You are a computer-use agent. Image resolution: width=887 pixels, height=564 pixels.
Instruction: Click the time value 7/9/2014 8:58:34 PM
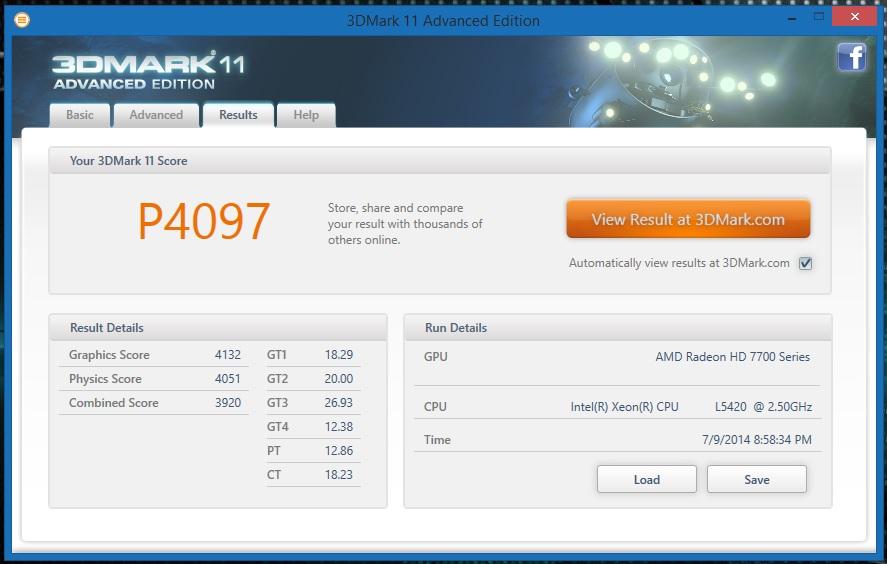point(757,440)
